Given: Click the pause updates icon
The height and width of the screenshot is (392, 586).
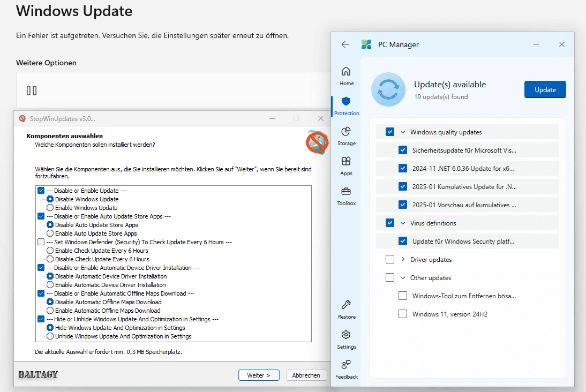Looking at the screenshot, I should tap(32, 91).
